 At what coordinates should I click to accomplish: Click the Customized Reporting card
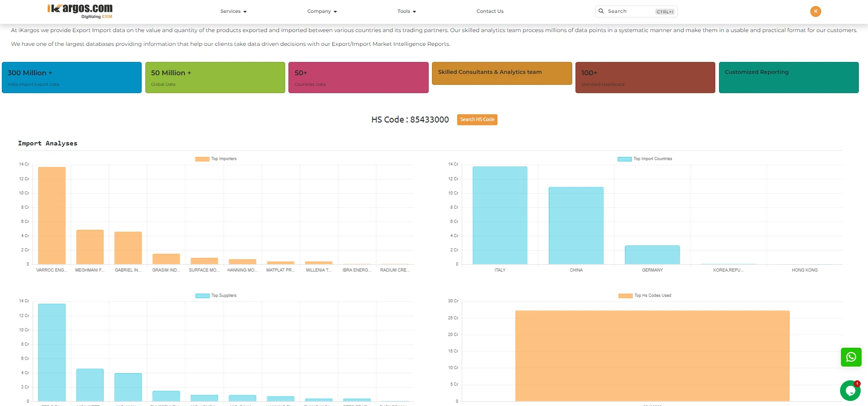pyautogui.click(x=788, y=78)
